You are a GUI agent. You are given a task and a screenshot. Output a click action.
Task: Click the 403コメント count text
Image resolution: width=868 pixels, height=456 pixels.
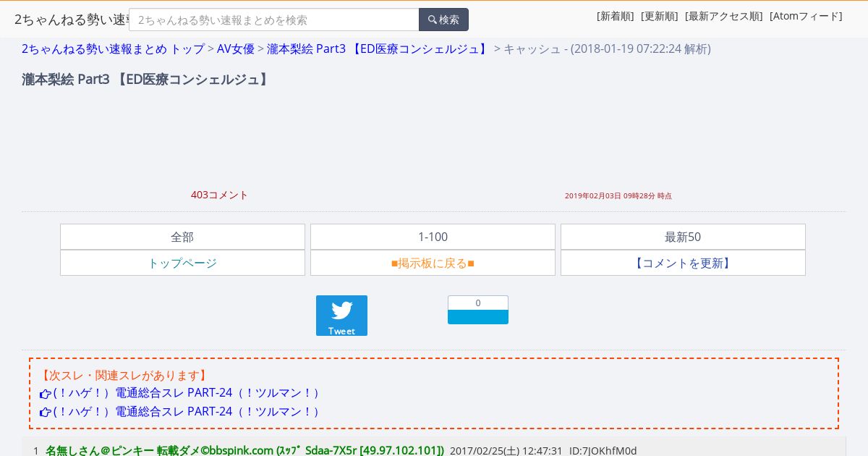tap(219, 195)
